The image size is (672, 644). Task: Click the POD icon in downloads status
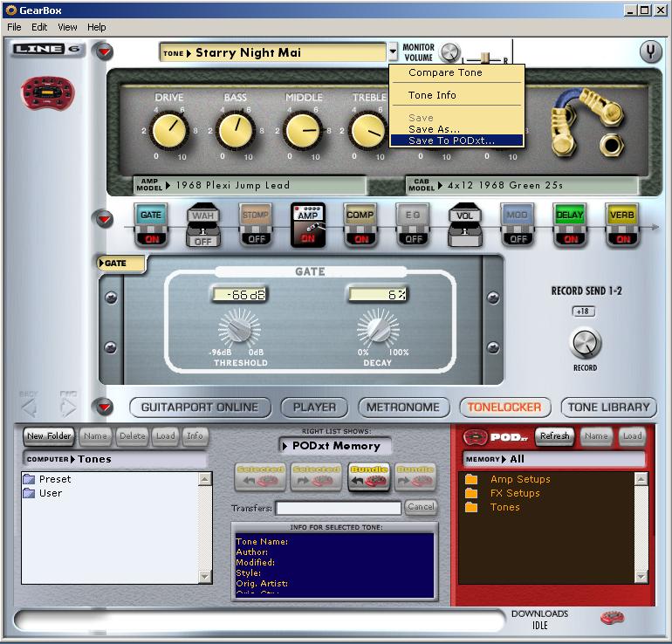[x=612, y=618]
